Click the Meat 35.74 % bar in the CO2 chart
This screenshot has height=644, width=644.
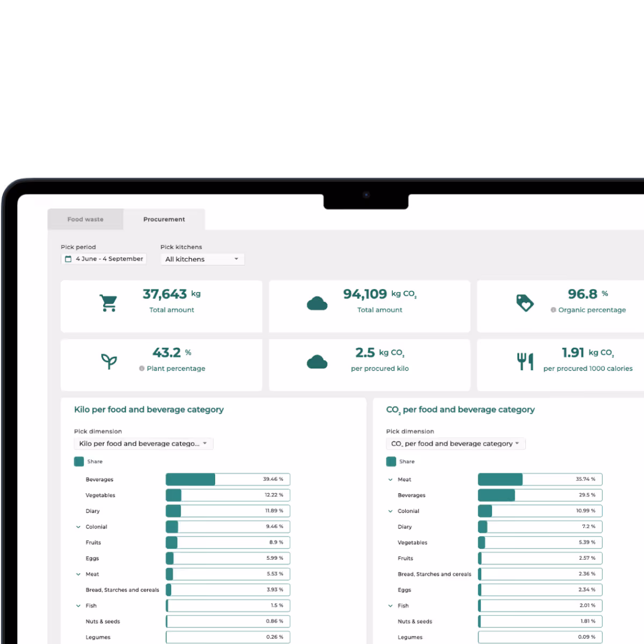540,479
